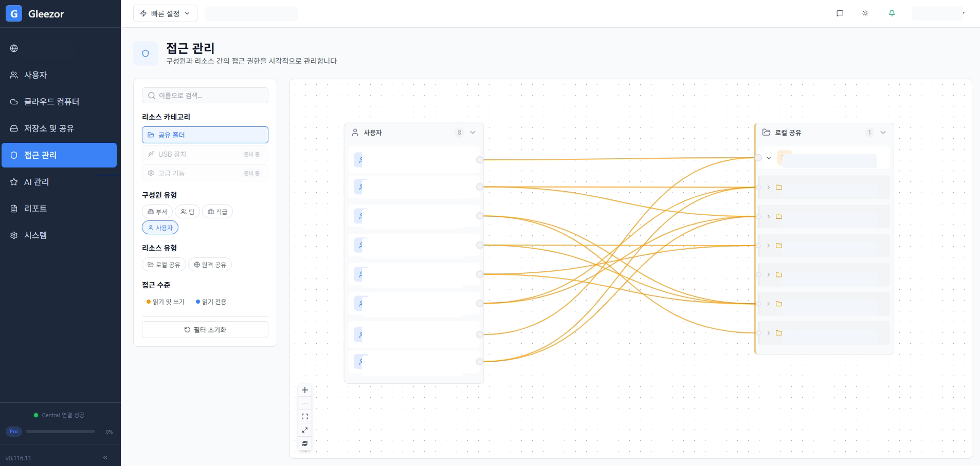The height and width of the screenshot is (466, 980).
Task: Click the Gleezor logo icon
Action: (x=14, y=14)
